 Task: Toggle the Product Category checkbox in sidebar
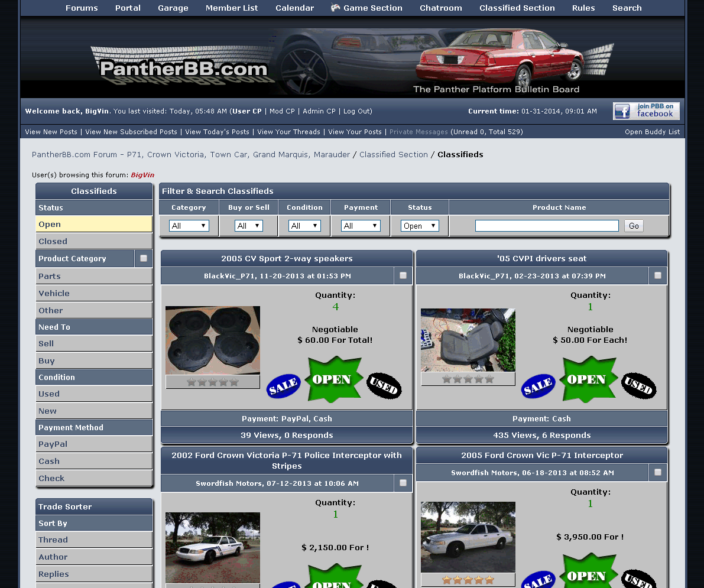point(143,258)
